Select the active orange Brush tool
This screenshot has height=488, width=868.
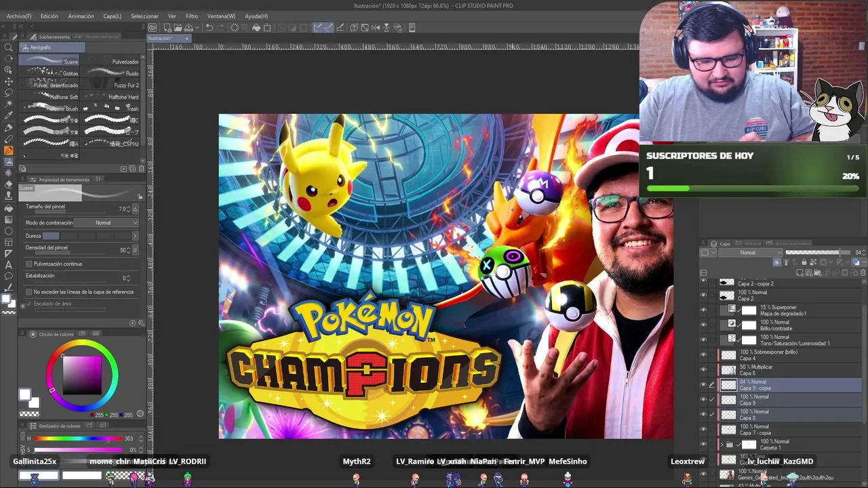tap(8, 150)
